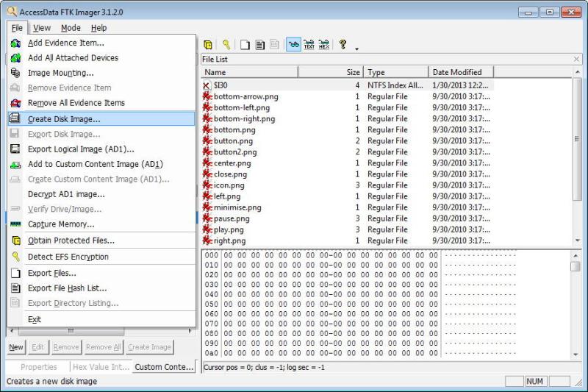588x392 pixels.
Task: Choose Image Mounting menu entry
Action: pos(101,73)
